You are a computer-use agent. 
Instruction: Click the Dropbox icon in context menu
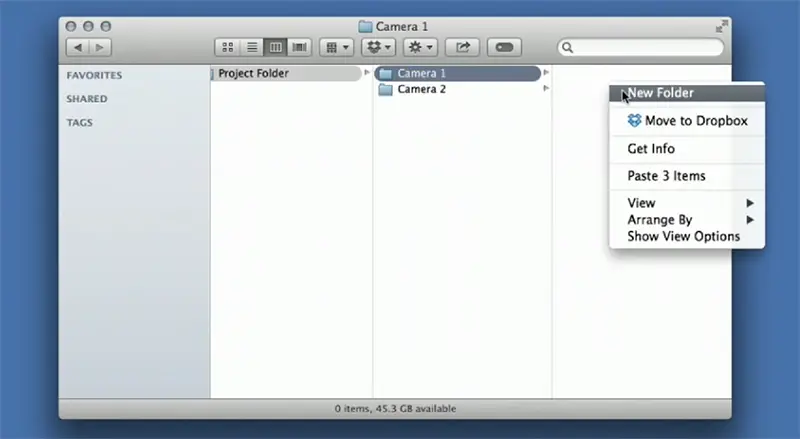point(634,120)
